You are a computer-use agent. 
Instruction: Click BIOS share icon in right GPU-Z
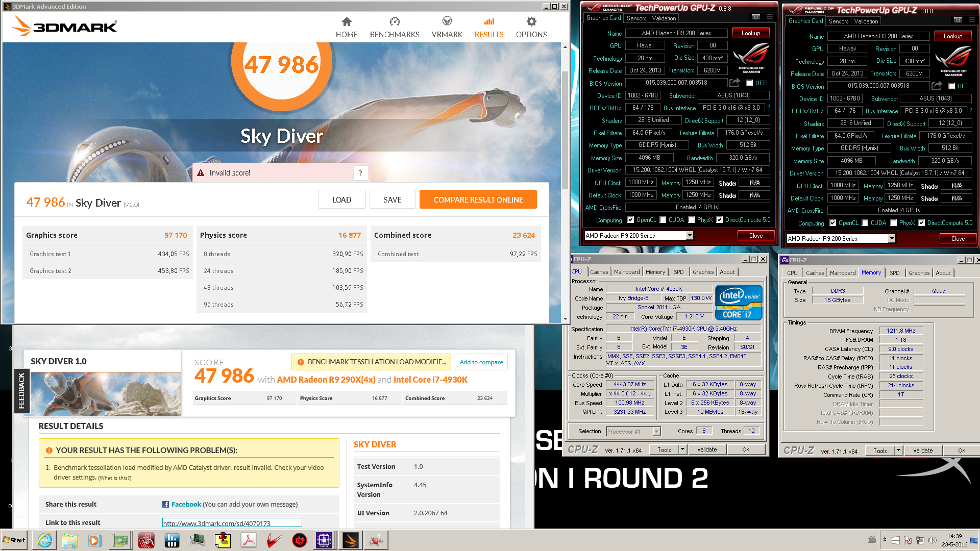click(x=937, y=86)
